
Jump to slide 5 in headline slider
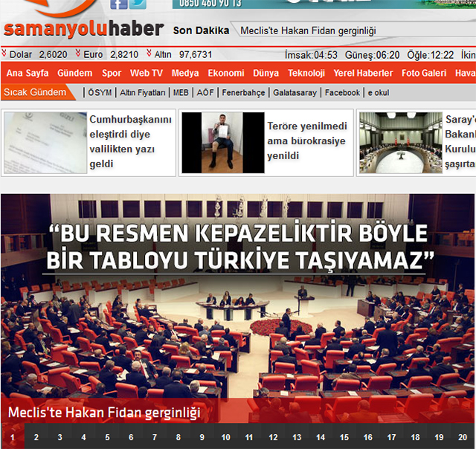[106, 437]
